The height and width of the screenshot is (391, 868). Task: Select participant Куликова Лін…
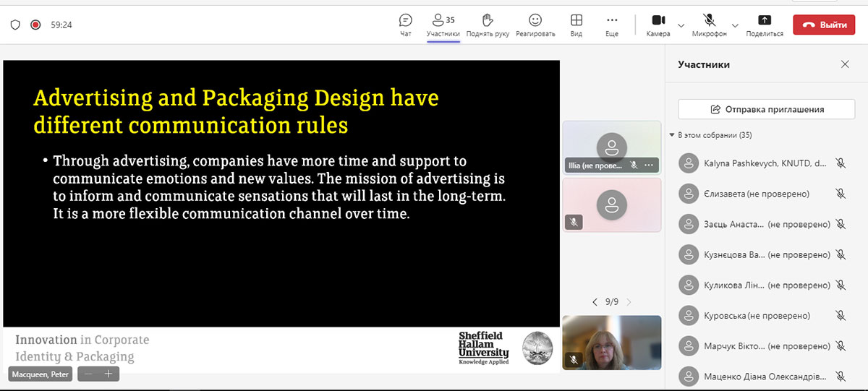pyautogui.click(x=765, y=285)
